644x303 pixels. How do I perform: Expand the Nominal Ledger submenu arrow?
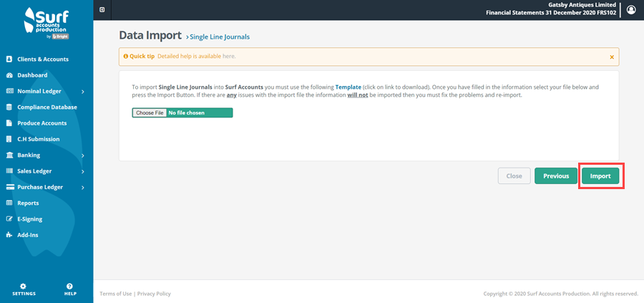tap(82, 92)
